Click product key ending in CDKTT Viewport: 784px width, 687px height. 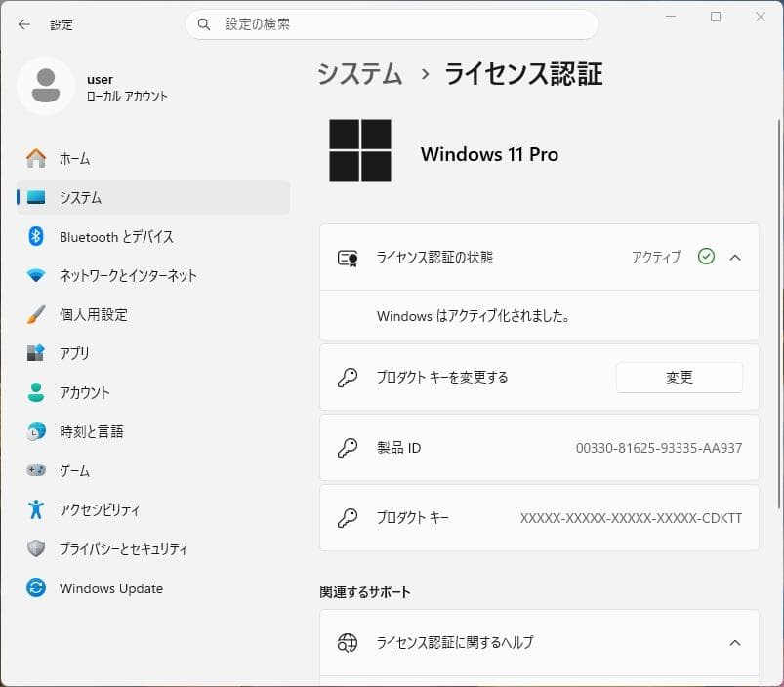click(x=631, y=518)
